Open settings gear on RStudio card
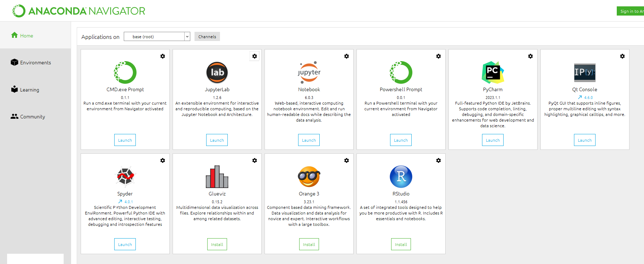The image size is (644, 264). click(x=439, y=160)
